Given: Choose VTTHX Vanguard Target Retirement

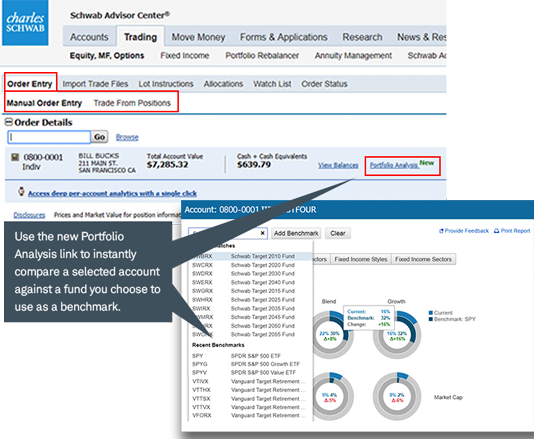Looking at the screenshot, I should 251,390.
